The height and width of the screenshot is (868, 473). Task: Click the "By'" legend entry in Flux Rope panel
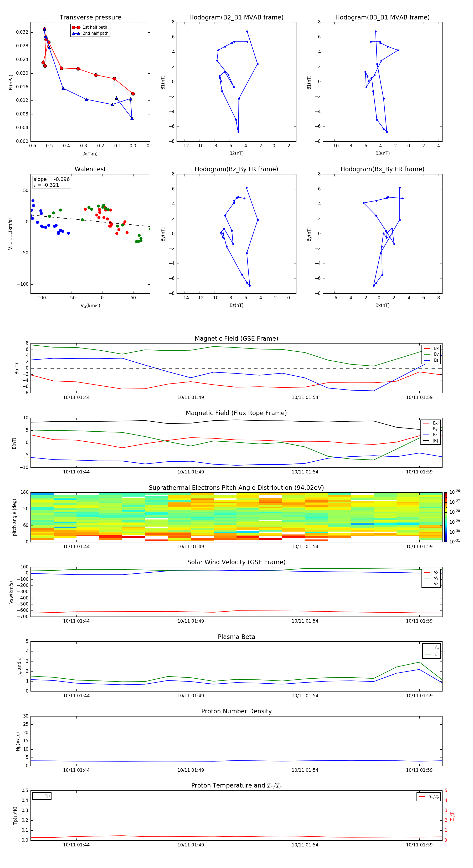[431, 429]
